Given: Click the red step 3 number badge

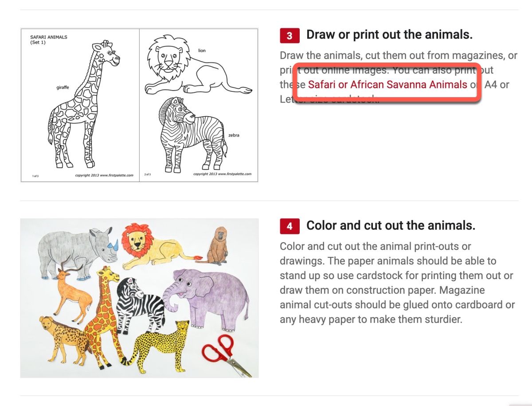Looking at the screenshot, I should pos(289,35).
